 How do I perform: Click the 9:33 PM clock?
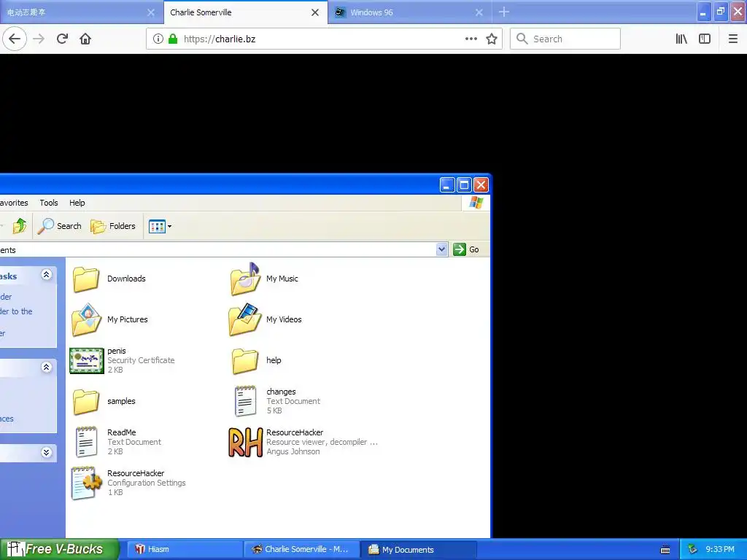click(x=720, y=550)
